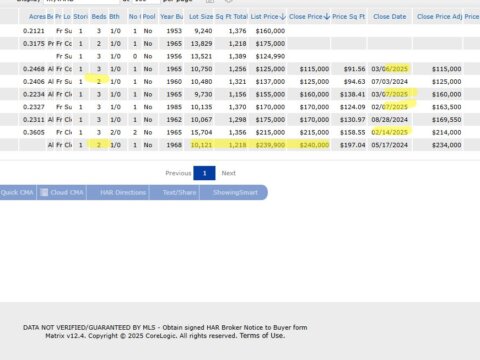Click the Cloud CMA grid icon

pyautogui.click(x=44, y=192)
